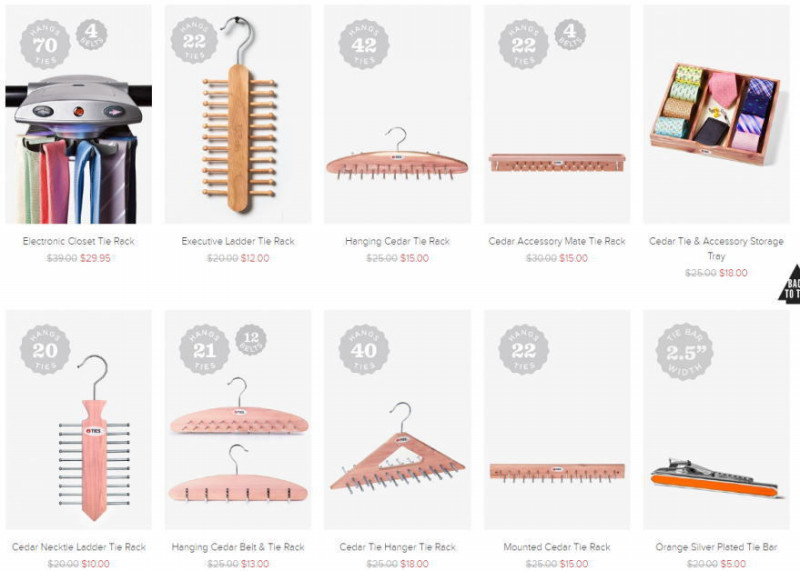The image size is (800, 571).
Task: Open the Hanging Cedar Tie Rack title link
Action: coord(397,241)
